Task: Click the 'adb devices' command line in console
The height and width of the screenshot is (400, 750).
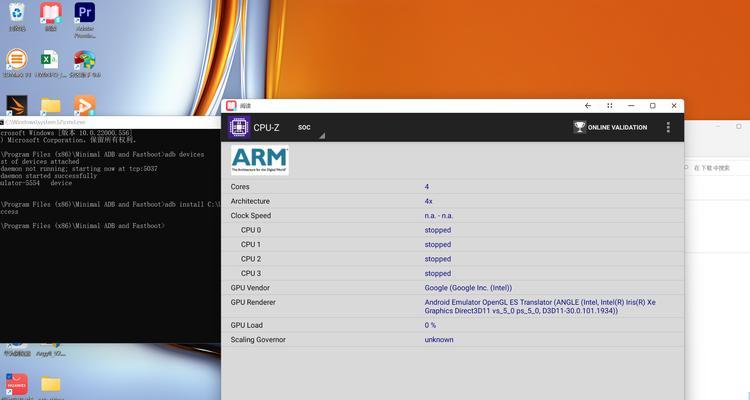Action: pyautogui.click(x=102, y=155)
